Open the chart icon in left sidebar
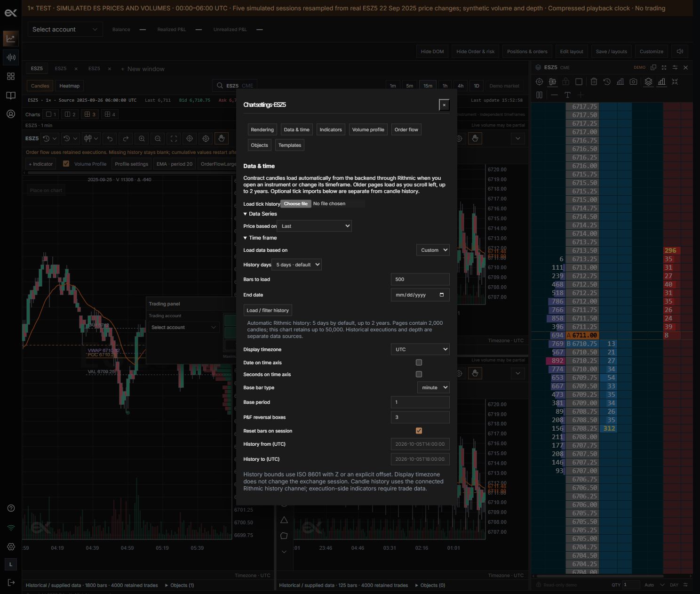 pyautogui.click(x=11, y=39)
